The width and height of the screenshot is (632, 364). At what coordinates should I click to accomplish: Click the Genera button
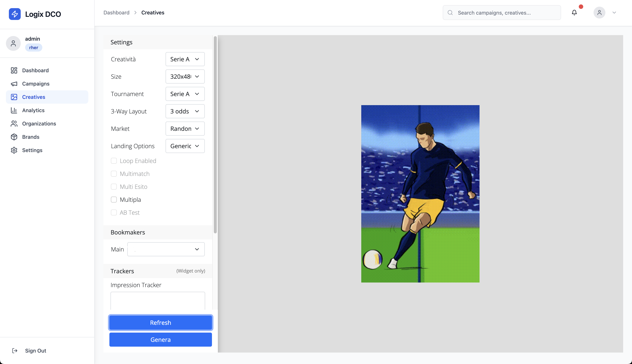tap(161, 339)
